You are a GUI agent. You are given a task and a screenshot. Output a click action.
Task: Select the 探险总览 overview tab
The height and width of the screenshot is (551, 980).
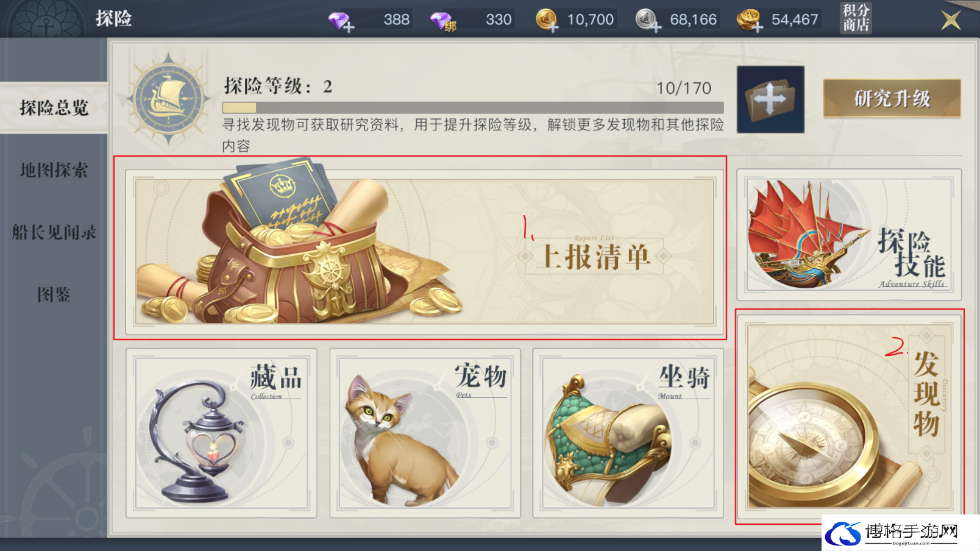[54, 108]
